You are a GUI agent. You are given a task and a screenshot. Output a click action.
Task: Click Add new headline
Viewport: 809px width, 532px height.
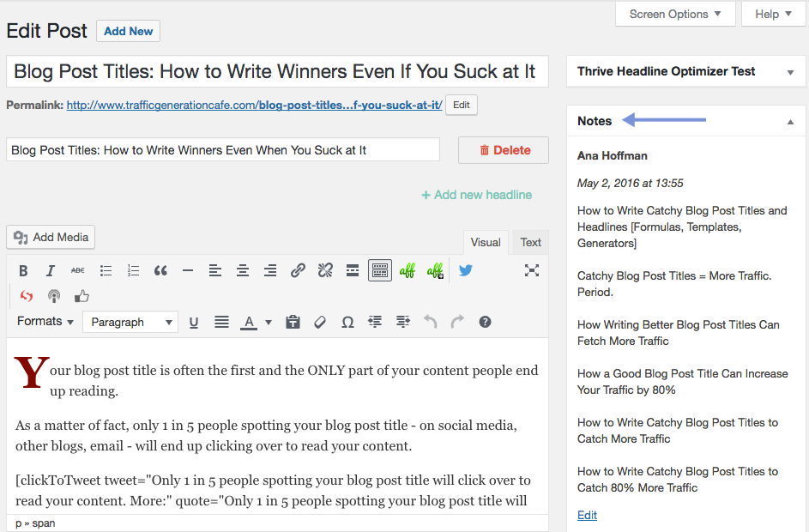point(476,195)
